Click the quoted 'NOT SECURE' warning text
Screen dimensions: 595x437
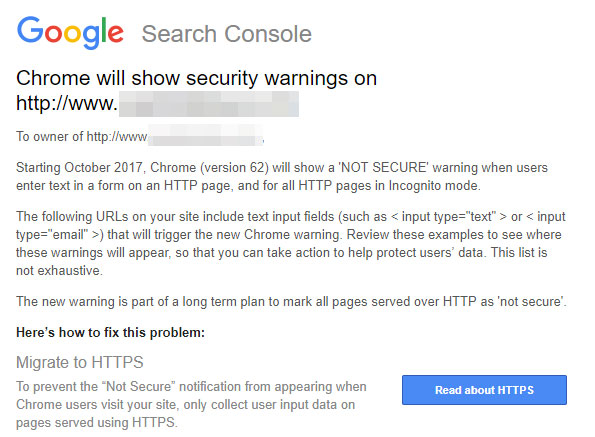383,167
